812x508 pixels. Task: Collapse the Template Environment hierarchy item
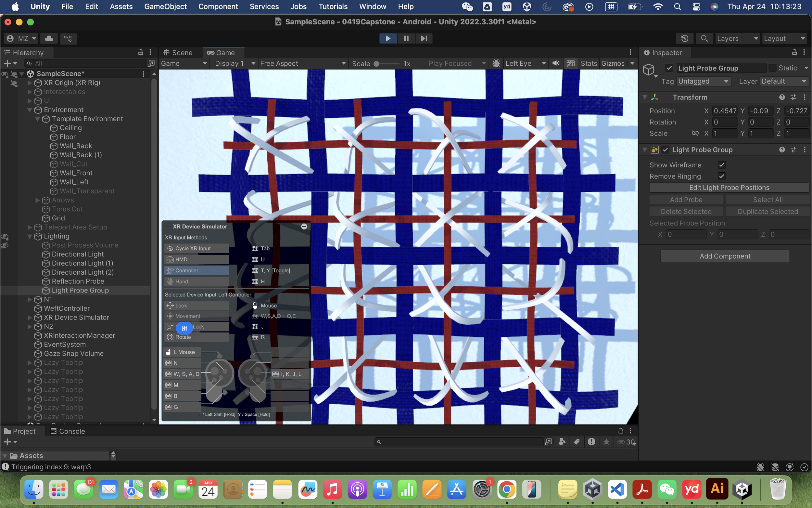point(38,119)
